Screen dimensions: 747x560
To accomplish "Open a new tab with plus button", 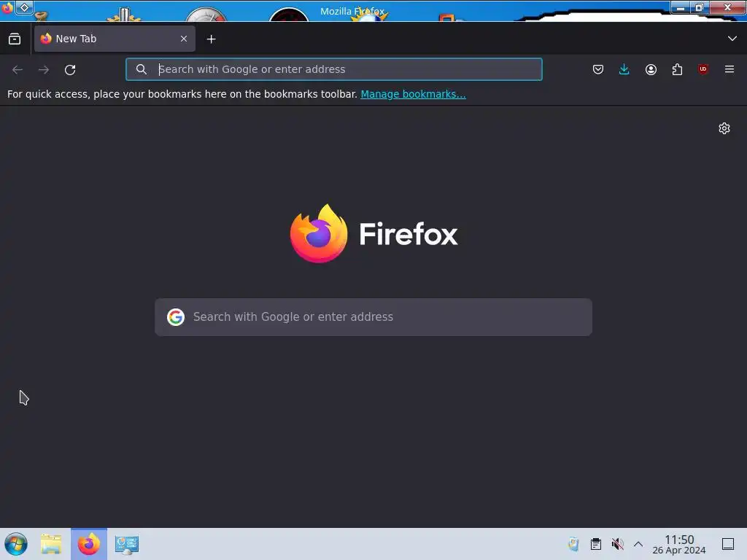I will point(211,39).
